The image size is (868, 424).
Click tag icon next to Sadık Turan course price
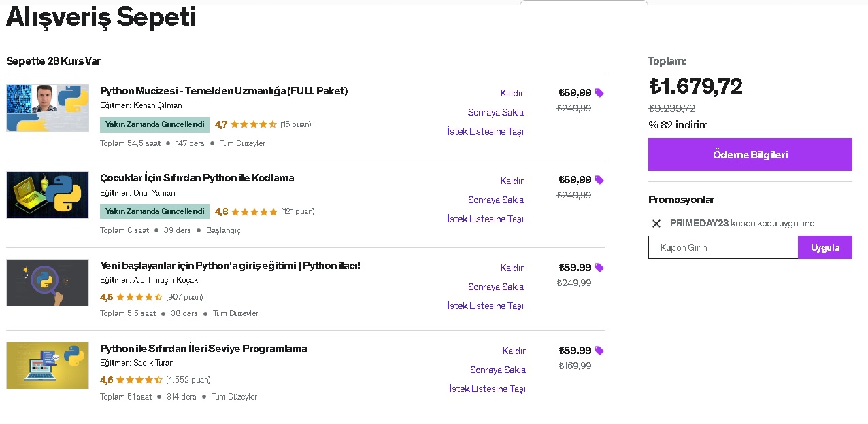tap(599, 351)
